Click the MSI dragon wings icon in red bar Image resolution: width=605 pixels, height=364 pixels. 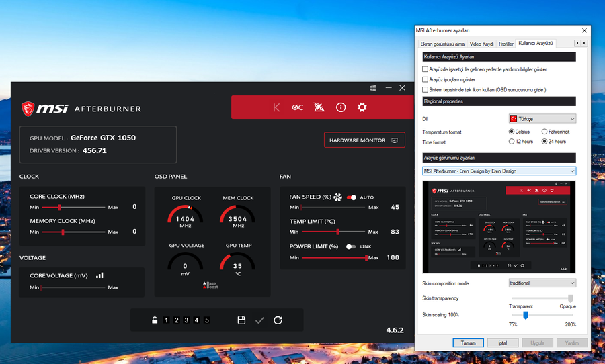pyautogui.click(x=319, y=107)
